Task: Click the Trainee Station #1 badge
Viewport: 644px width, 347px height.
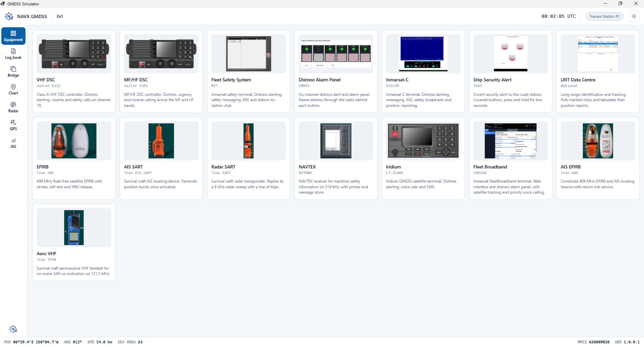Action: tap(604, 17)
